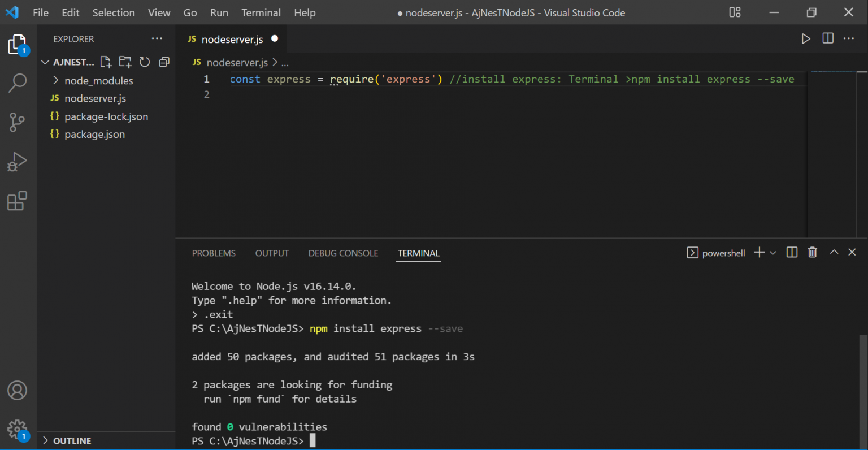This screenshot has height=450, width=868.
Task: Expand the OUTLINE section
Action: pos(72,441)
